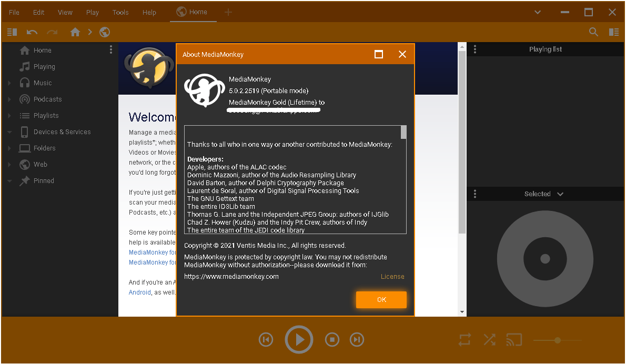Open the Playing list panel options dots

click(474, 49)
